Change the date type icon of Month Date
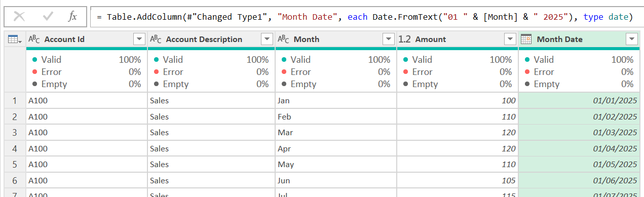 (x=526, y=39)
